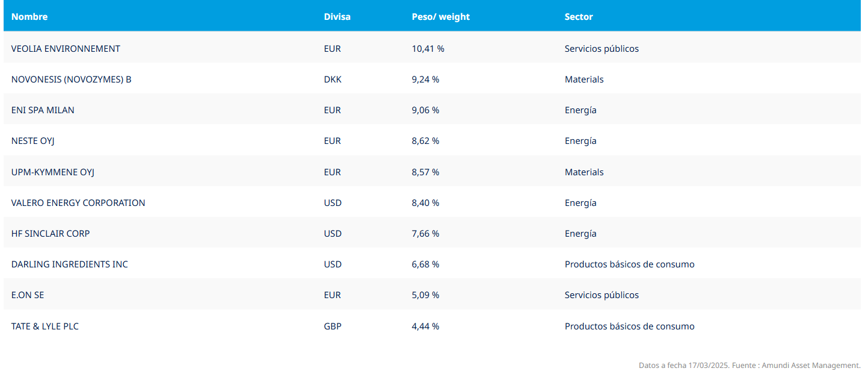Click VALERO ENERGY CORPORATION name
This screenshot has width=868, height=374.
[78, 203]
